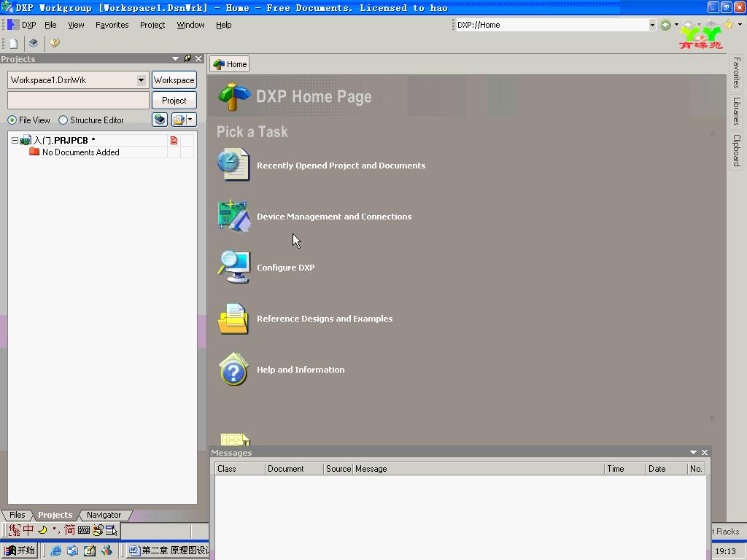Click the yellow help bubble toolbar icon

pyautogui.click(x=55, y=43)
